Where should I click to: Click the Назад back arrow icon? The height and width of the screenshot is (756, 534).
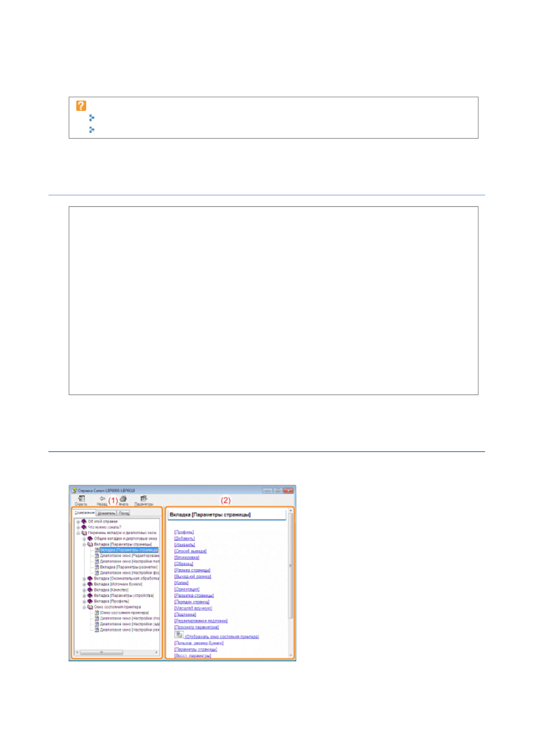click(x=102, y=499)
